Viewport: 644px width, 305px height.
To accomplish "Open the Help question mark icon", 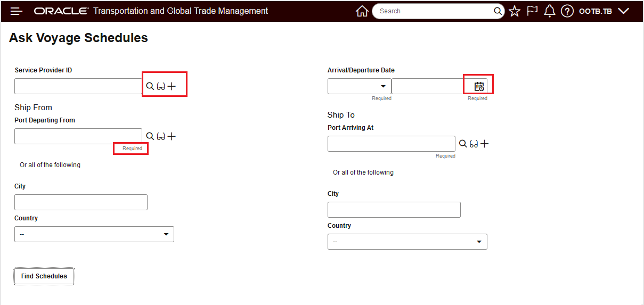I will tap(567, 11).
